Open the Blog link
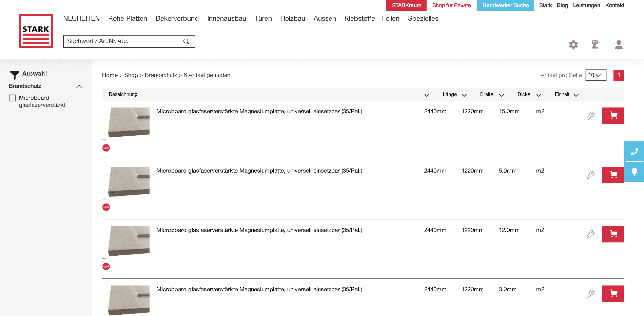 (562, 5)
